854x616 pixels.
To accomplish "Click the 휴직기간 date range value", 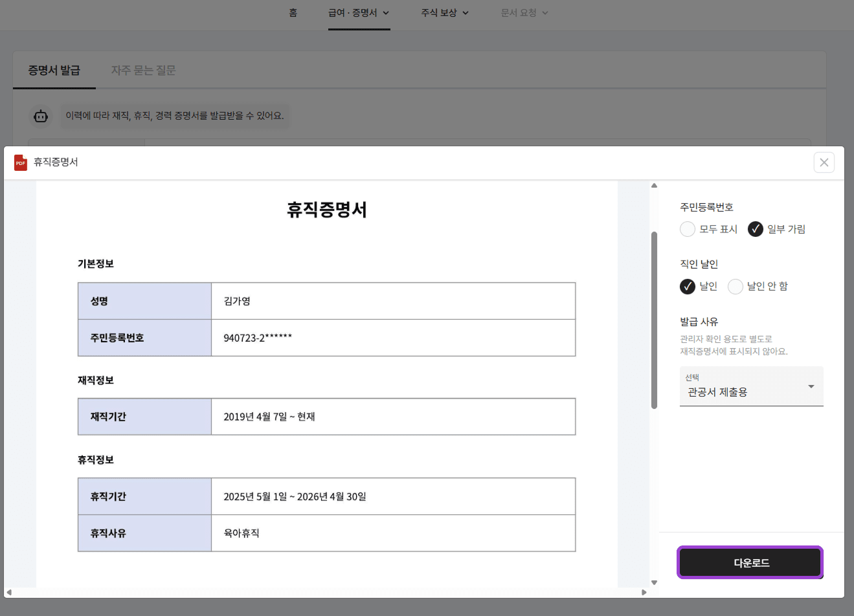I will [295, 496].
